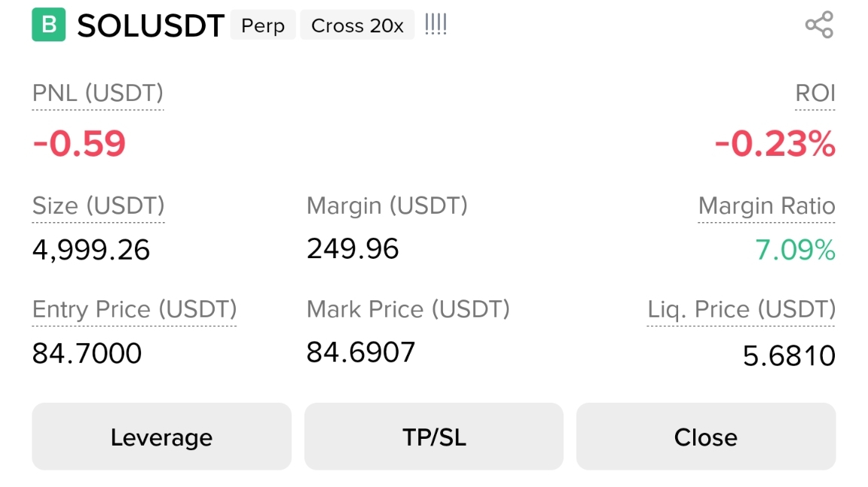Click the Margin Ratio label
868x487 pixels.
[766, 206]
